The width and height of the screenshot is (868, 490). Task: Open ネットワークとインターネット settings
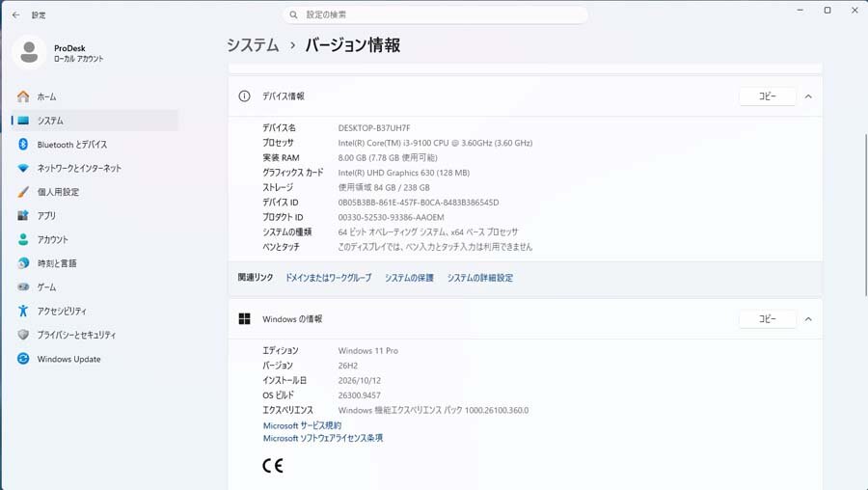[x=95, y=168]
